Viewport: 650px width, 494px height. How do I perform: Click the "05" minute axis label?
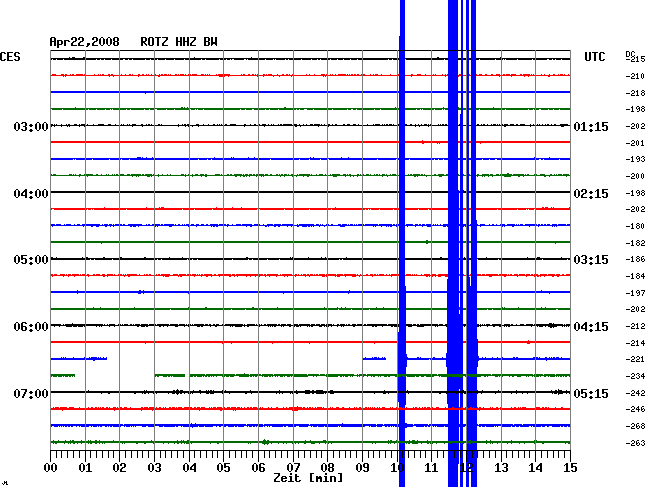click(223, 468)
